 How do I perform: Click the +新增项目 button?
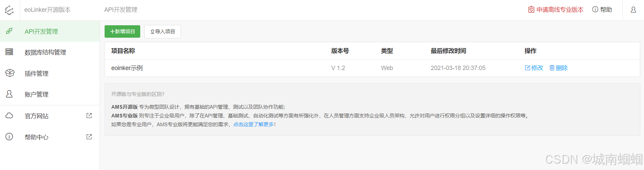122,31
